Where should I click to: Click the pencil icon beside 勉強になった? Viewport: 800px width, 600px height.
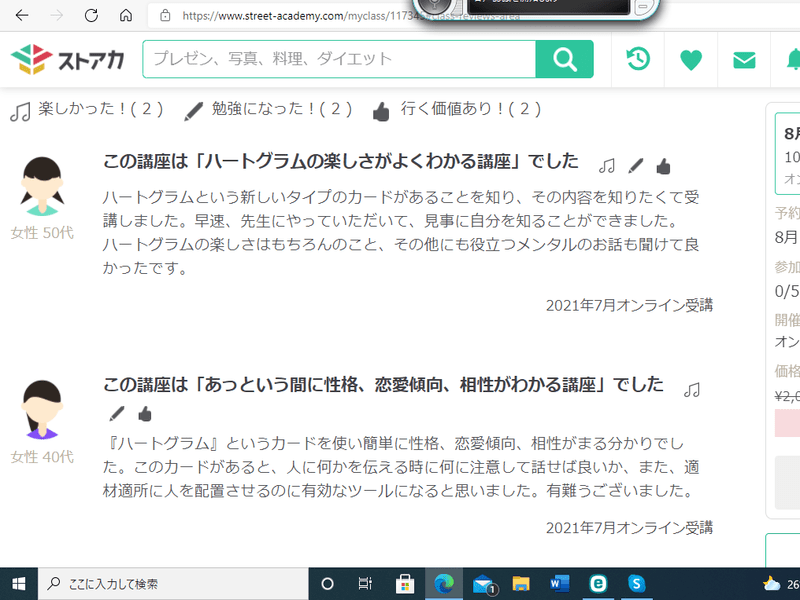pos(193,111)
